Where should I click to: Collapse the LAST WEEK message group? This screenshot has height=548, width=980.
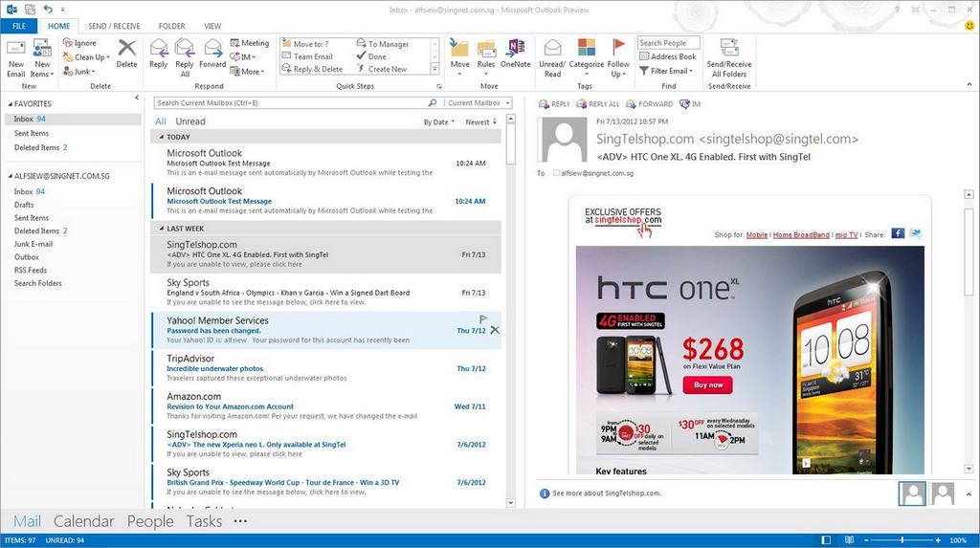click(161, 229)
